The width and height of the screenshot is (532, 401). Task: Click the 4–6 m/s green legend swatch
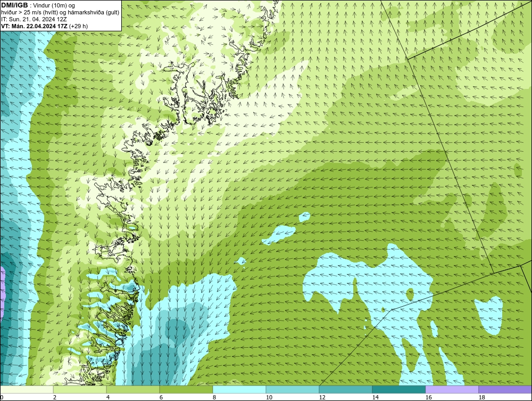(133, 389)
